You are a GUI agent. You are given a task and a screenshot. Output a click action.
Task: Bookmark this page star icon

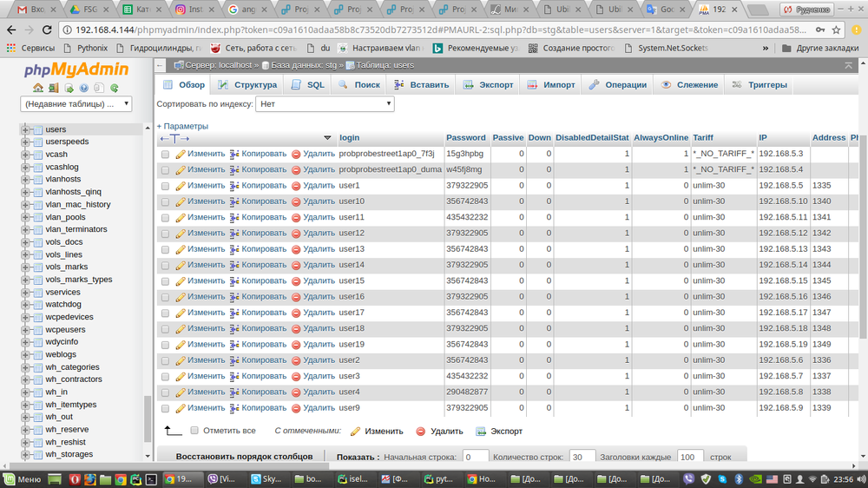836,30
